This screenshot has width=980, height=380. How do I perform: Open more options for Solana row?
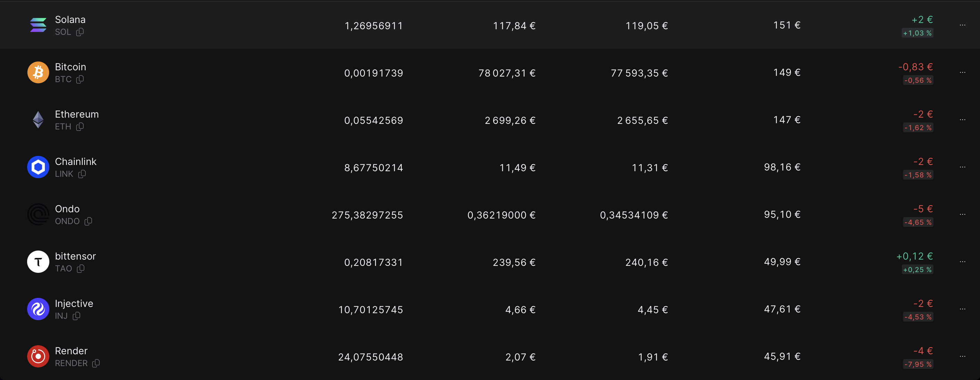pos(963,25)
